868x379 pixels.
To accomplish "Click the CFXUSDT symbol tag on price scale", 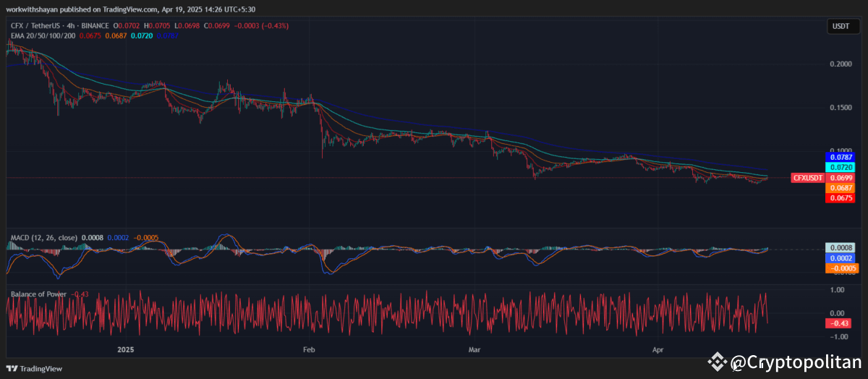I will 807,177.
